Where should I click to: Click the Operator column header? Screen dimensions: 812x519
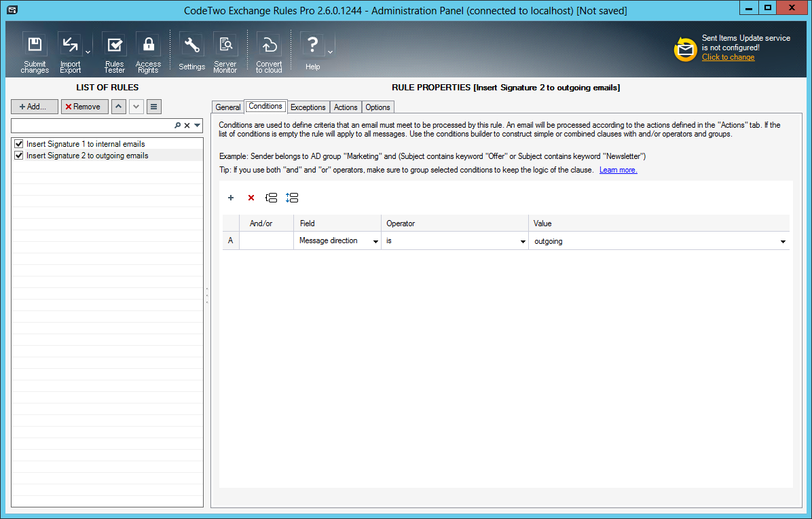(455, 223)
